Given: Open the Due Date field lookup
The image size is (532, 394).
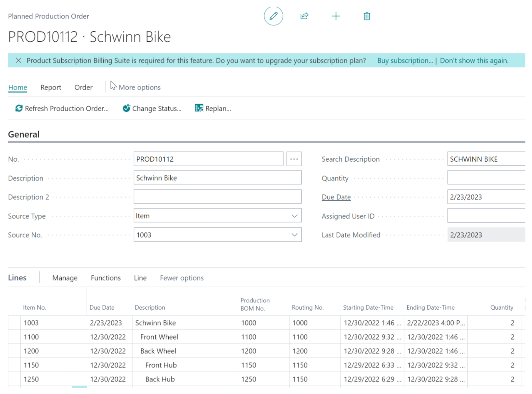Looking at the screenshot, I should tap(336, 197).
